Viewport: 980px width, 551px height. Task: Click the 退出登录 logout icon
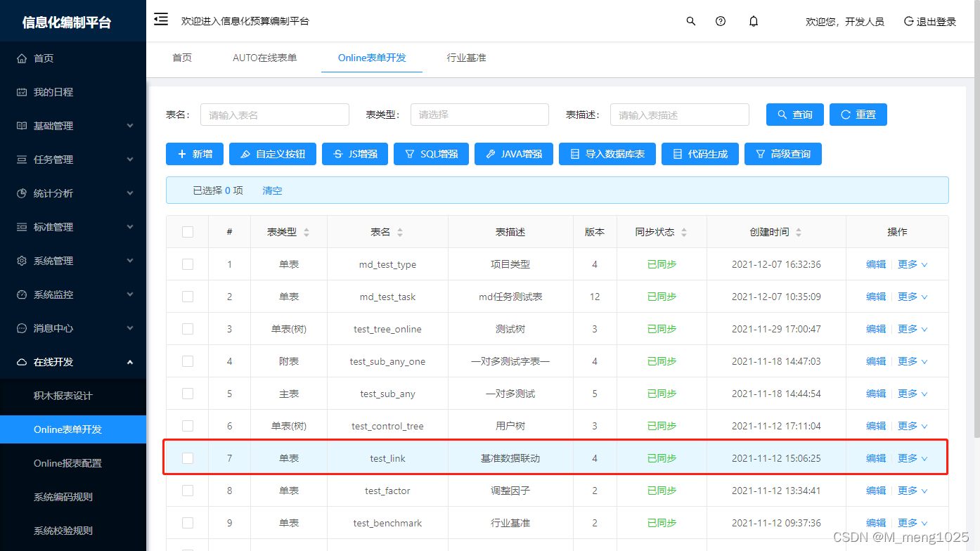(908, 21)
